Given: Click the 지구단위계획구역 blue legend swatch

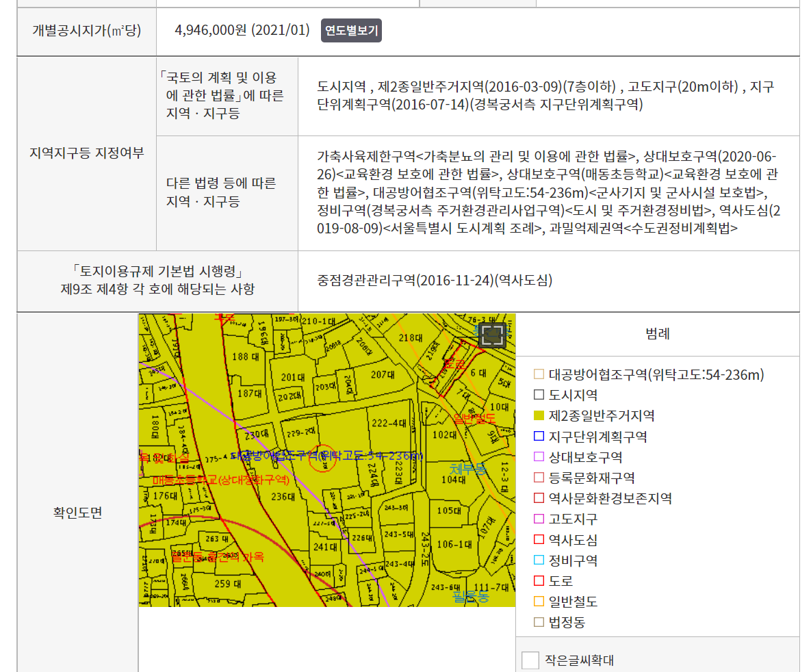Looking at the screenshot, I should pos(539,436).
